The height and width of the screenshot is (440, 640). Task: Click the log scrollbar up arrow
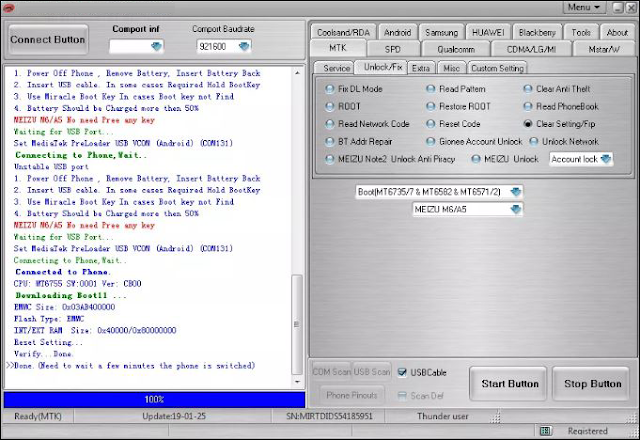[297, 73]
